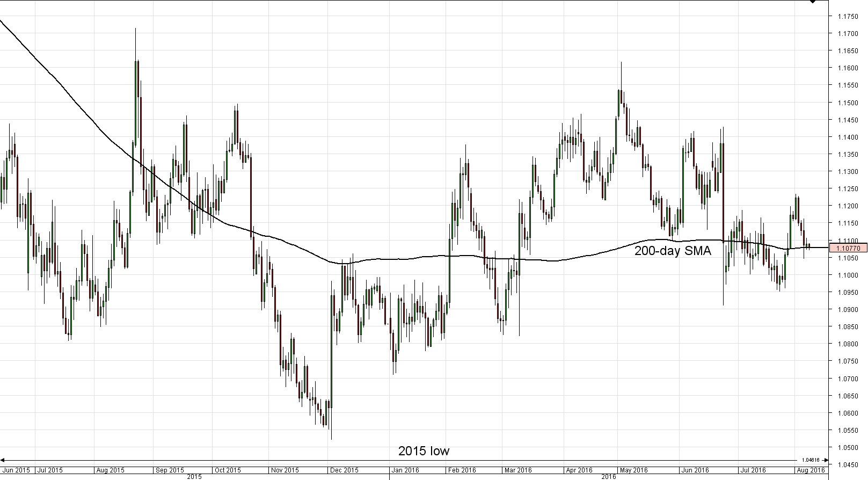Click the left arrowhead of 2015 low line

pos(3,460)
